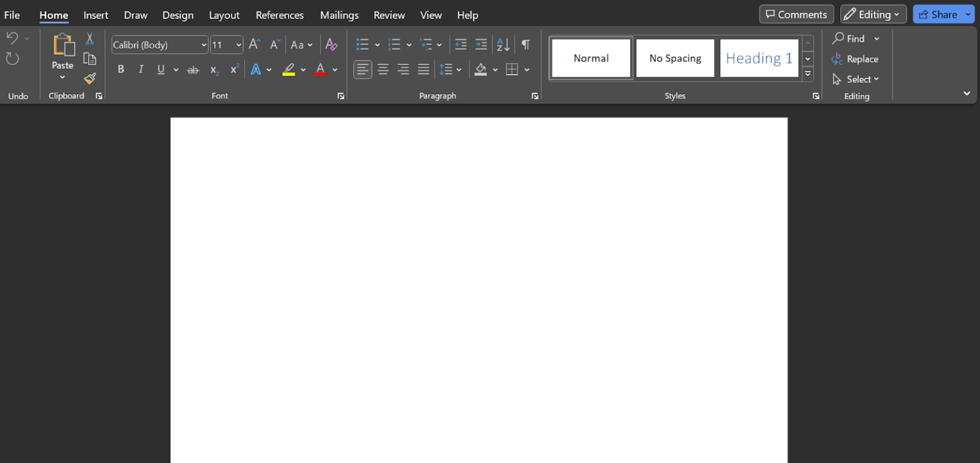Open the Bullets dropdown arrow
The width and height of the screenshot is (980, 463).
point(378,45)
